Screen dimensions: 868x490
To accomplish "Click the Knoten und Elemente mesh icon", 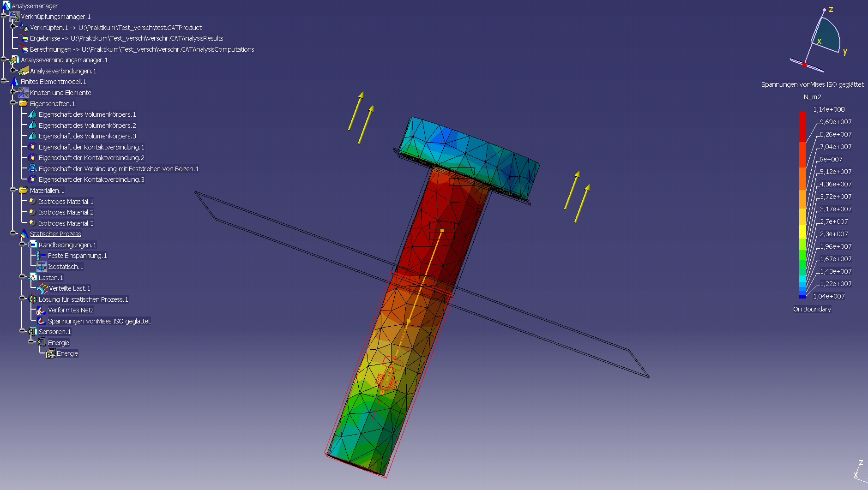I will coord(24,93).
